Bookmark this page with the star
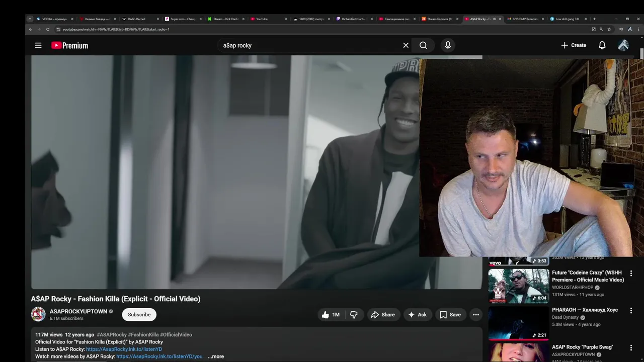 point(609,29)
